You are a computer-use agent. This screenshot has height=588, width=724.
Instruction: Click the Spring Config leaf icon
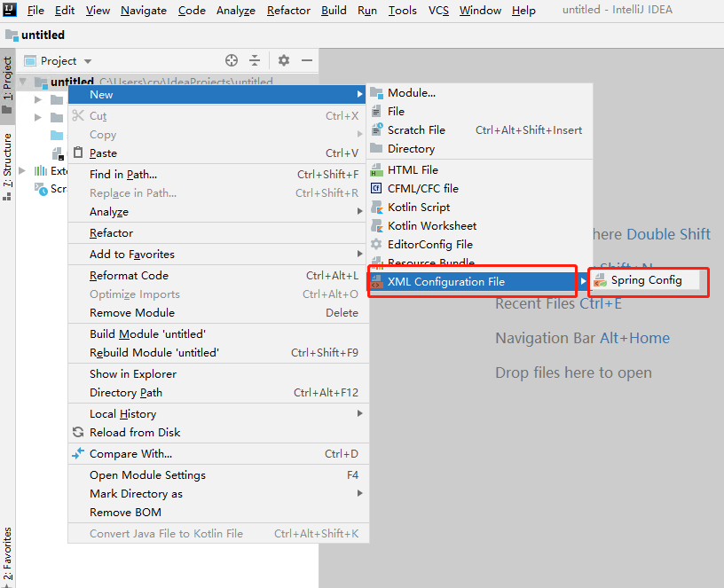pyautogui.click(x=601, y=280)
